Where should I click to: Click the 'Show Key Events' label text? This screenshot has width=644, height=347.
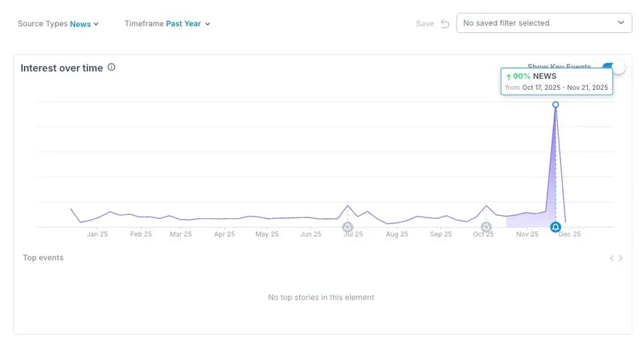pyautogui.click(x=559, y=66)
